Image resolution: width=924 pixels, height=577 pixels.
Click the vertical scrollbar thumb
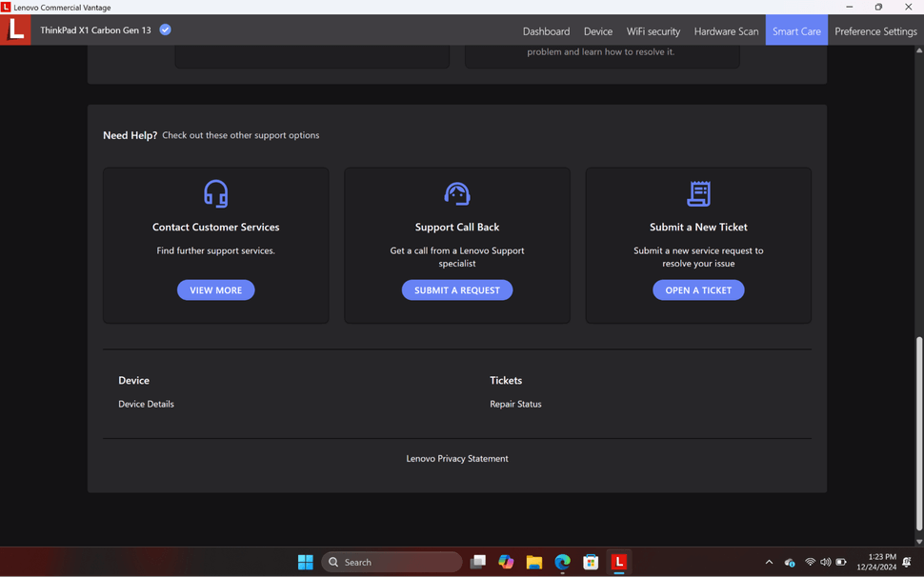point(919,432)
